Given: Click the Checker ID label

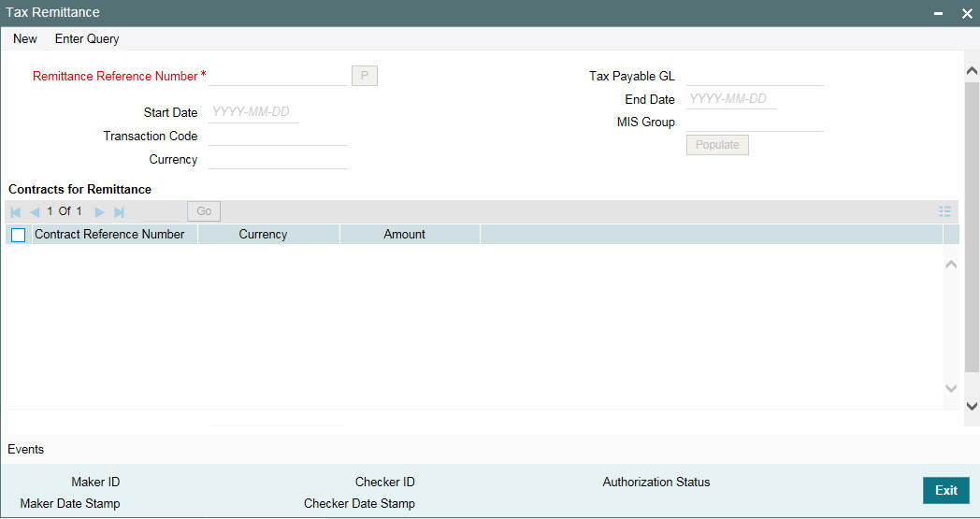Looking at the screenshot, I should click(x=385, y=483).
